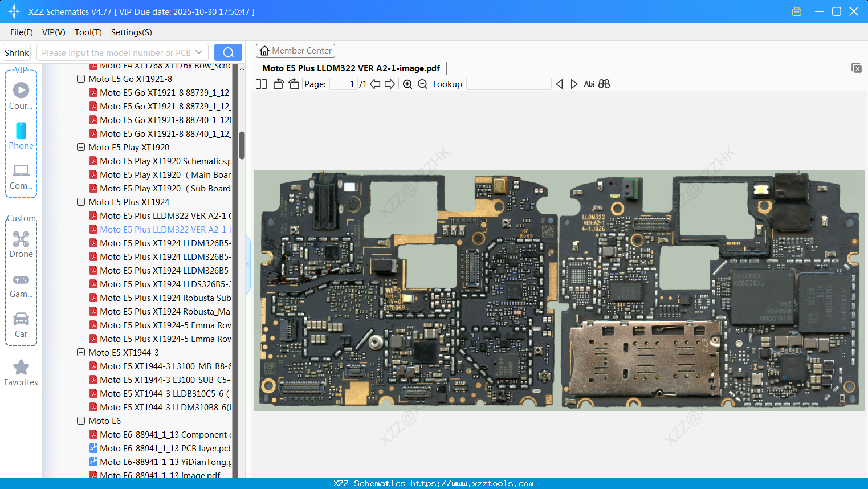The height and width of the screenshot is (489, 868).
Task: Click the Lookup text input field
Action: coord(508,84)
